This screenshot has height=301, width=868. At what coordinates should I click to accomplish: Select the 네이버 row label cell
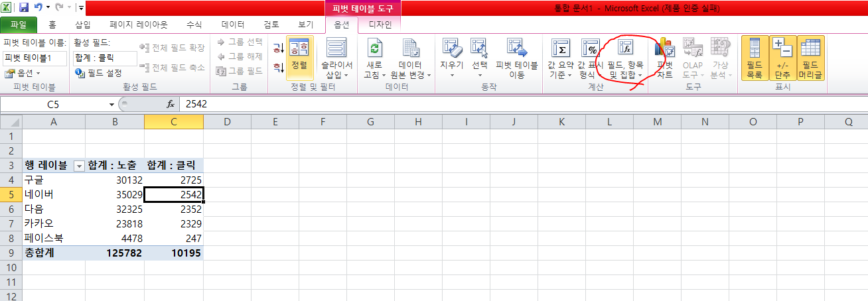pos(54,195)
